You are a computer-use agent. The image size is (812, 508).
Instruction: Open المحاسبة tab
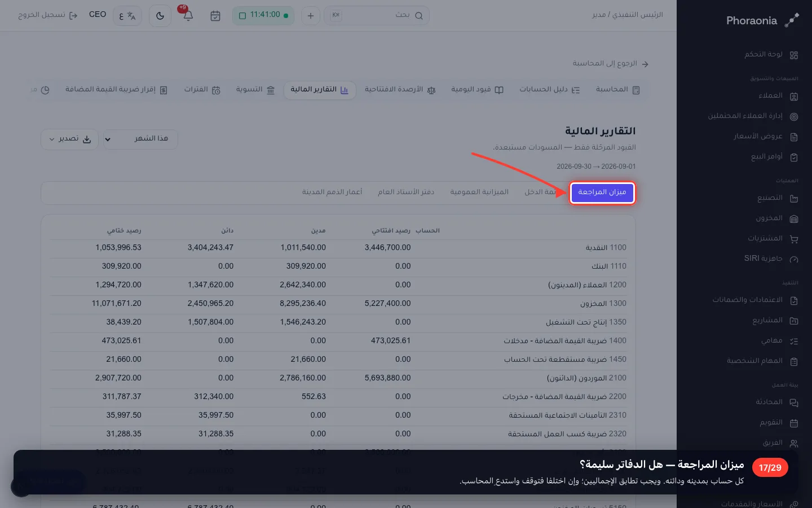tap(617, 90)
